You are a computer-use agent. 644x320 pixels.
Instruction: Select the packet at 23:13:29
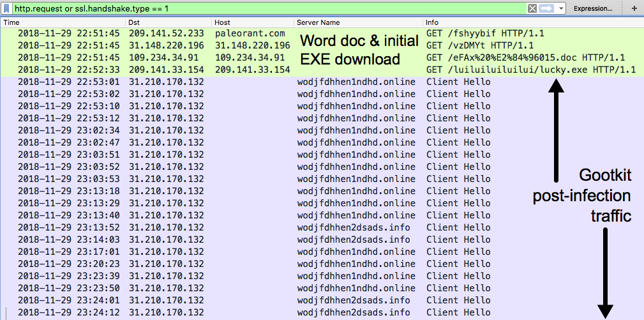click(322, 203)
